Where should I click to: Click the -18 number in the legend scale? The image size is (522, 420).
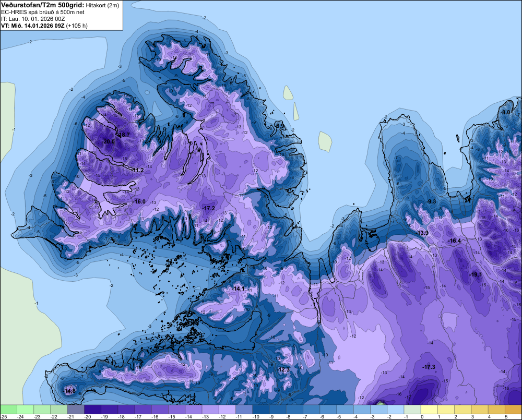point(122,417)
